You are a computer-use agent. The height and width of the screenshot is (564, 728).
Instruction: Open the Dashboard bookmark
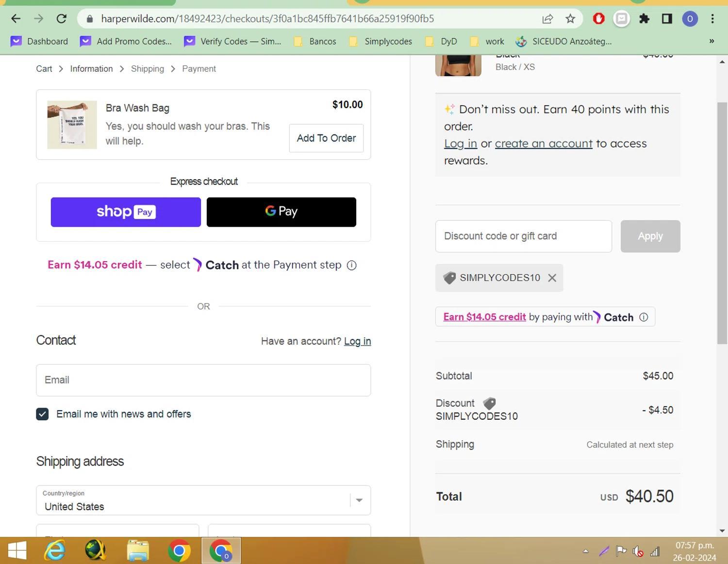click(x=39, y=41)
